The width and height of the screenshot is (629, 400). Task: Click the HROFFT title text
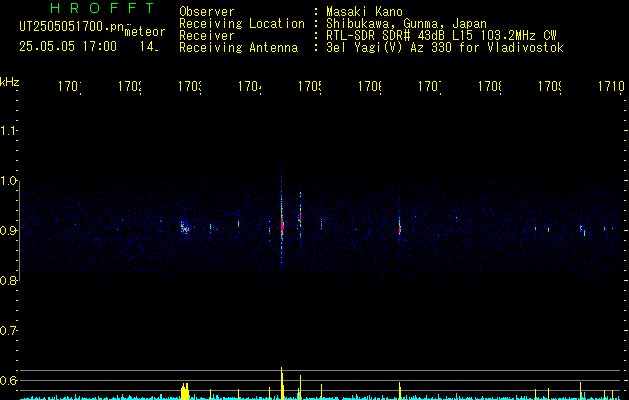pyautogui.click(x=103, y=8)
